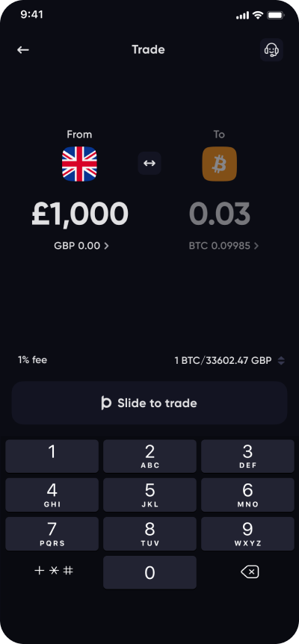Image resolution: width=299 pixels, height=644 pixels.
Task: Tap the UK flag currency icon
Action: pos(79,164)
